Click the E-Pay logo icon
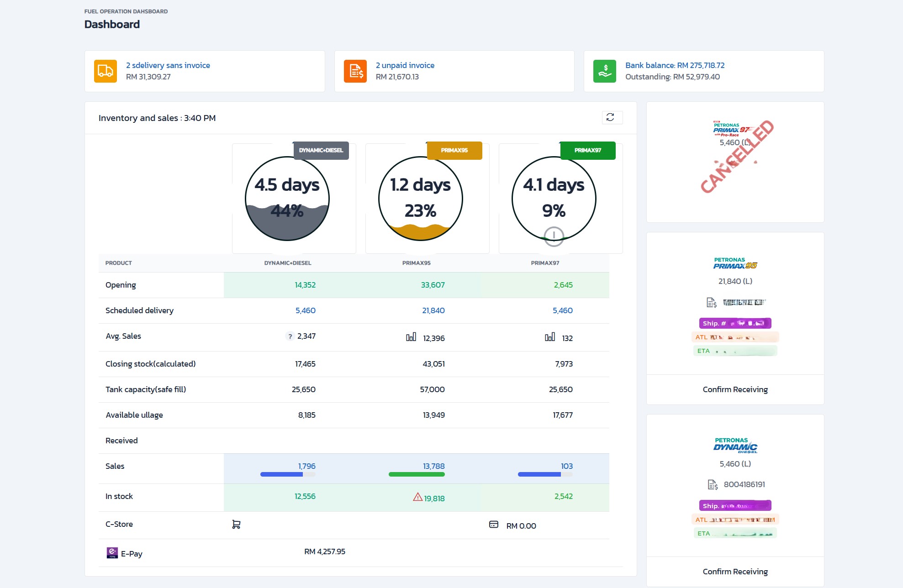 (x=112, y=553)
